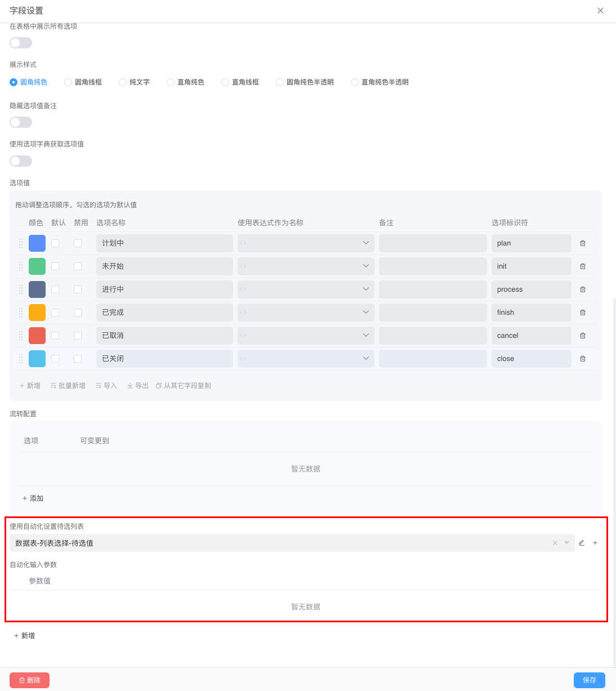
Task: Expand the automation list dropdown
Action: 566,542
